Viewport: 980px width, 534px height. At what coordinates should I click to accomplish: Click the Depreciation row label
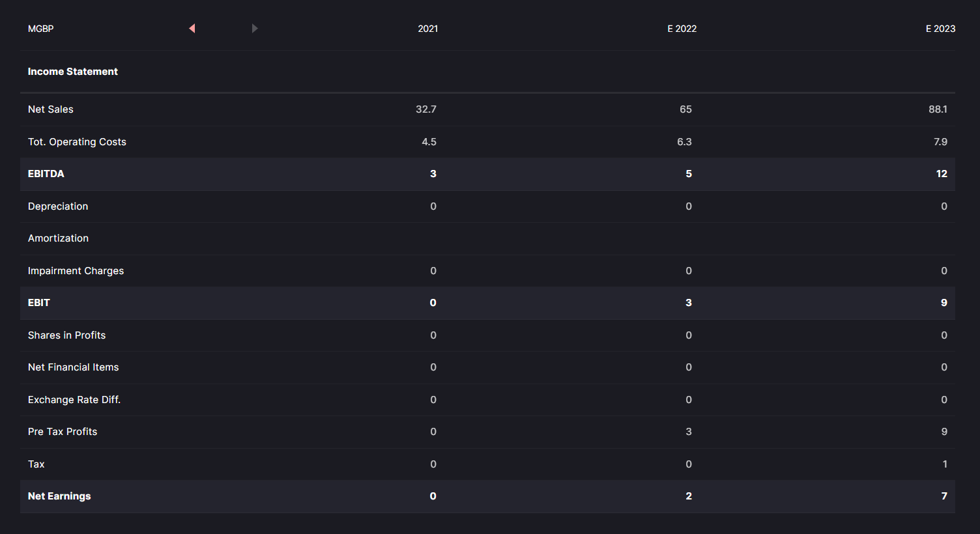click(x=58, y=206)
